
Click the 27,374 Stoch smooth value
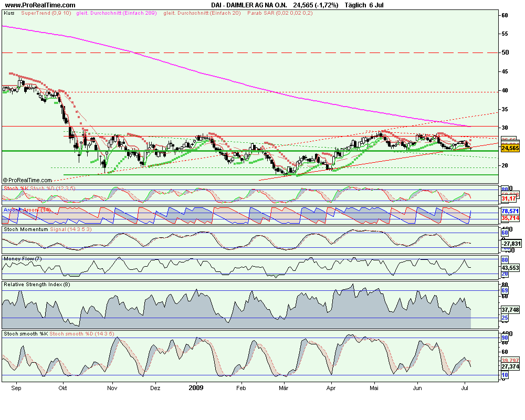tap(510, 367)
